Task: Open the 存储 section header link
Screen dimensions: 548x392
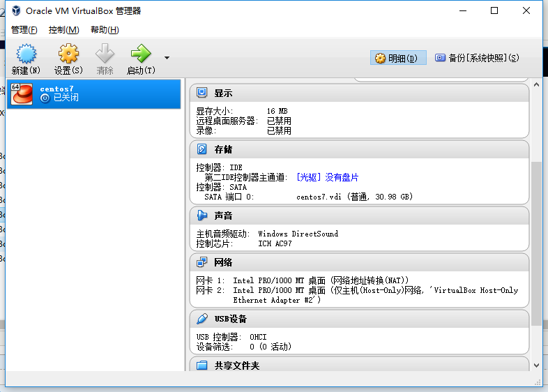Action: 223,150
